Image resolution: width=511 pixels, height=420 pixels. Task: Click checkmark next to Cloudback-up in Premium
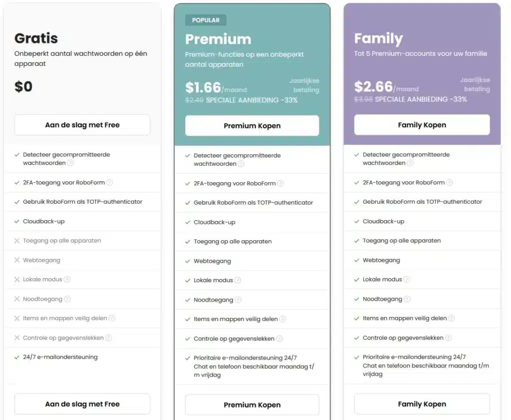(x=188, y=222)
